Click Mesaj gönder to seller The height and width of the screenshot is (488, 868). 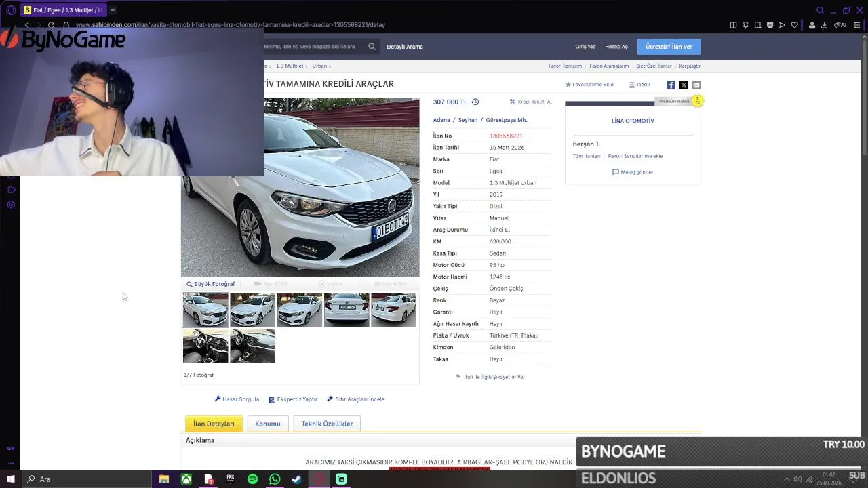pyautogui.click(x=633, y=172)
